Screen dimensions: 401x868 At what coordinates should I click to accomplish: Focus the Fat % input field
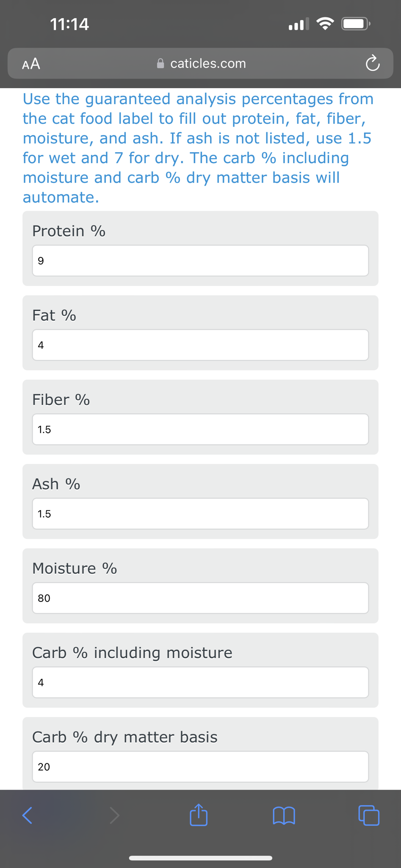tap(200, 345)
